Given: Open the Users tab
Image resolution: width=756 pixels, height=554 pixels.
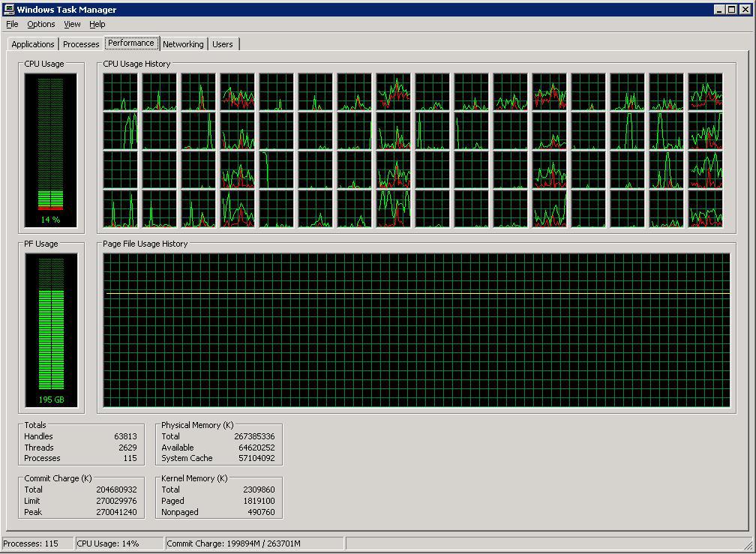Looking at the screenshot, I should (x=223, y=44).
